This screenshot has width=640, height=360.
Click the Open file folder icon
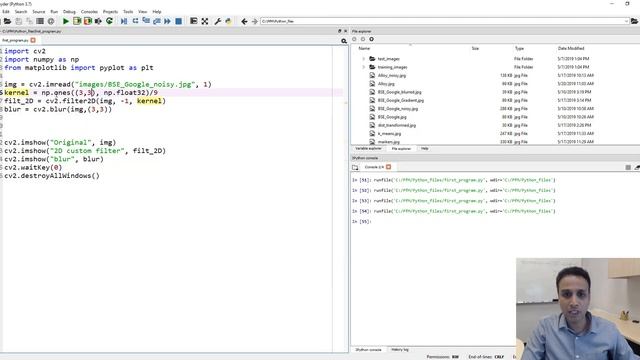click(x=7, y=21)
